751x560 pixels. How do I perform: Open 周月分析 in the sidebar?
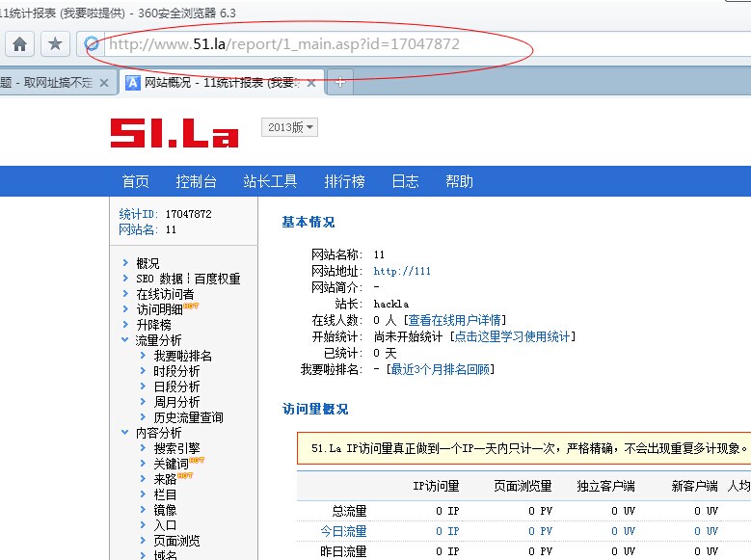(x=176, y=401)
